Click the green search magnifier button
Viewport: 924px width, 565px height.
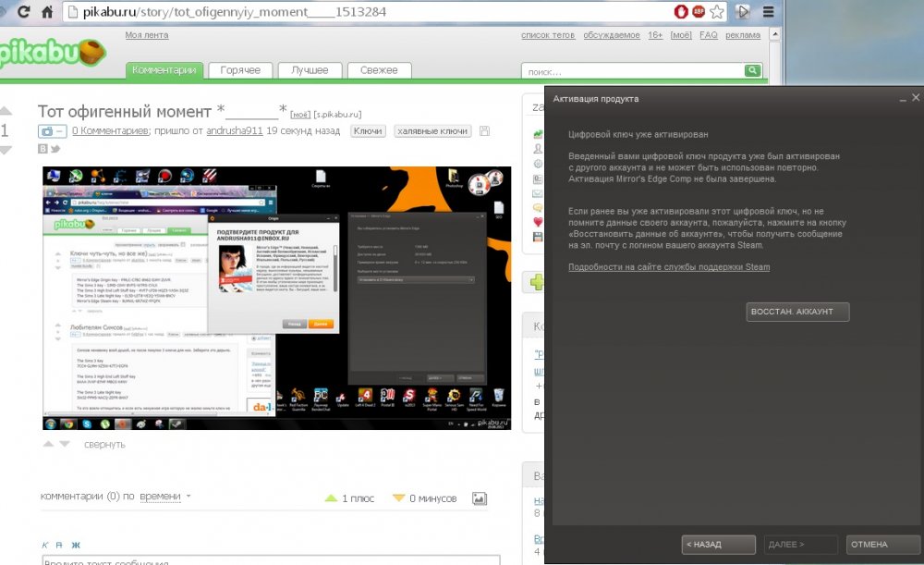tap(752, 71)
